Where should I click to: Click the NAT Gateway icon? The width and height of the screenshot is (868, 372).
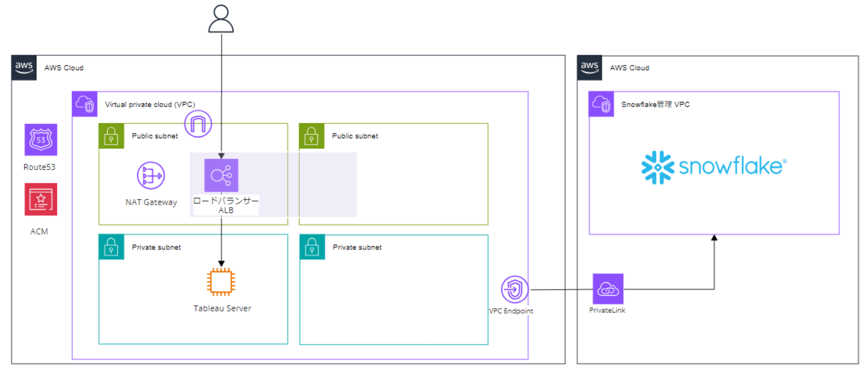[x=151, y=176]
